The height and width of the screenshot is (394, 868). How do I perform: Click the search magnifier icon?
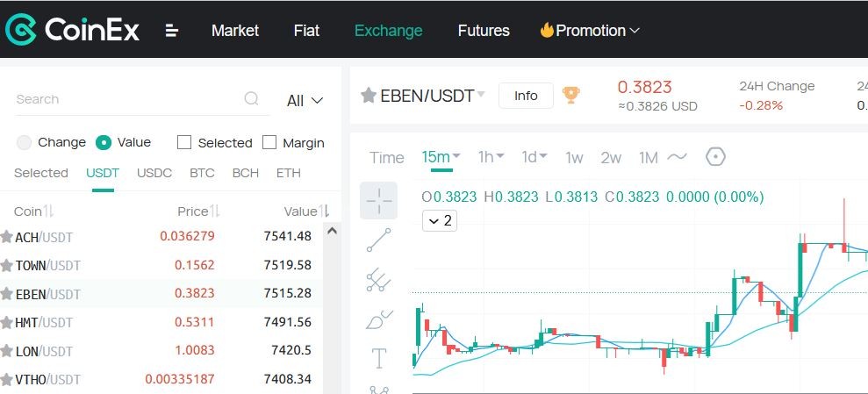(x=251, y=98)
